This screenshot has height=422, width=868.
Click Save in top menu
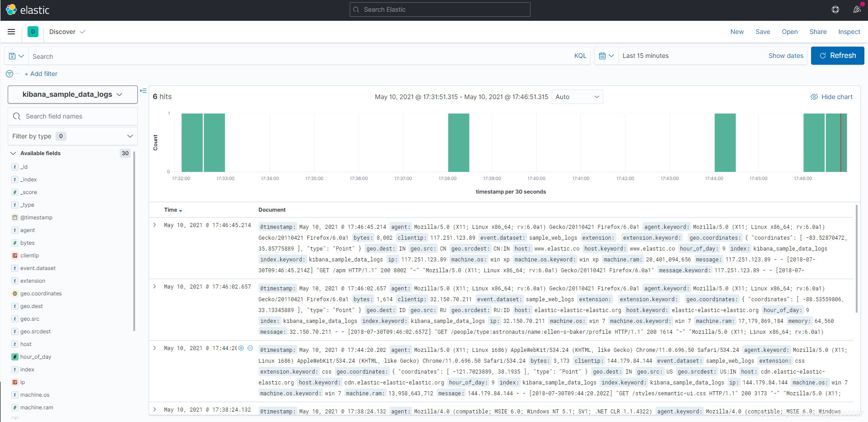[x=763, y=32]
